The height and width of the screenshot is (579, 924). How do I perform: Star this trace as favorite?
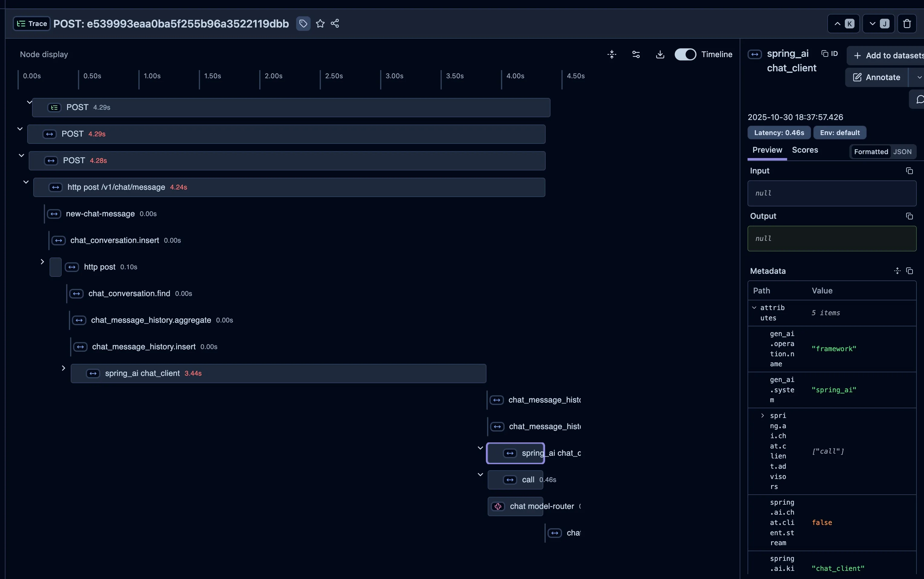point(320,24)
